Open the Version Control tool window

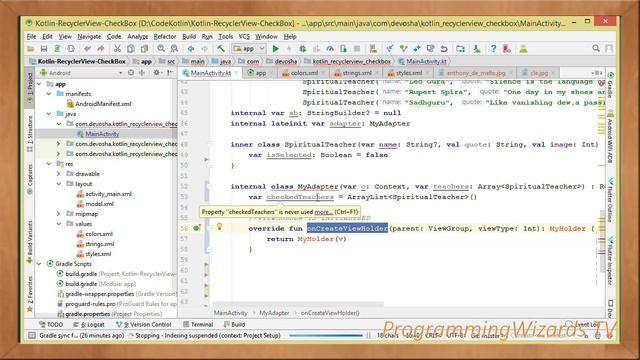coord(143,324)
